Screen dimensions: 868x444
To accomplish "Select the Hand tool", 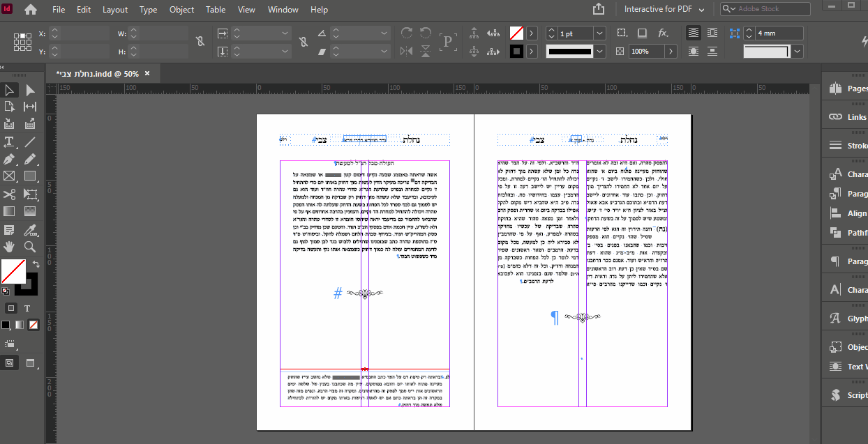I will click(9, 247).
